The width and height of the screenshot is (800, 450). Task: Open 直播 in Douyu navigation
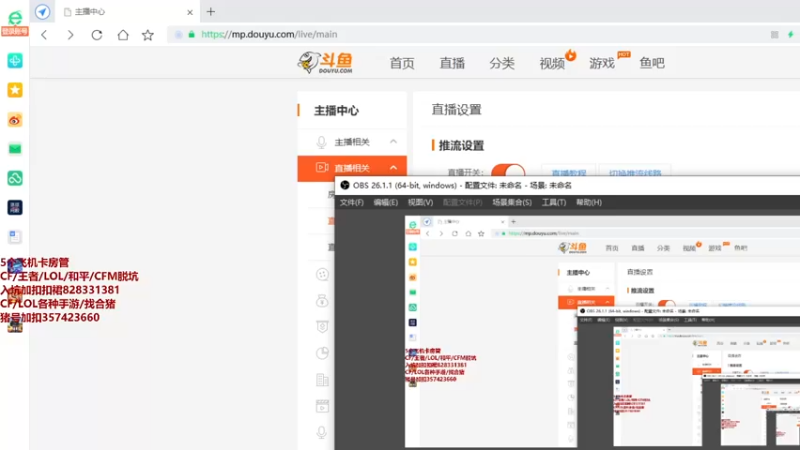(452, 63)
